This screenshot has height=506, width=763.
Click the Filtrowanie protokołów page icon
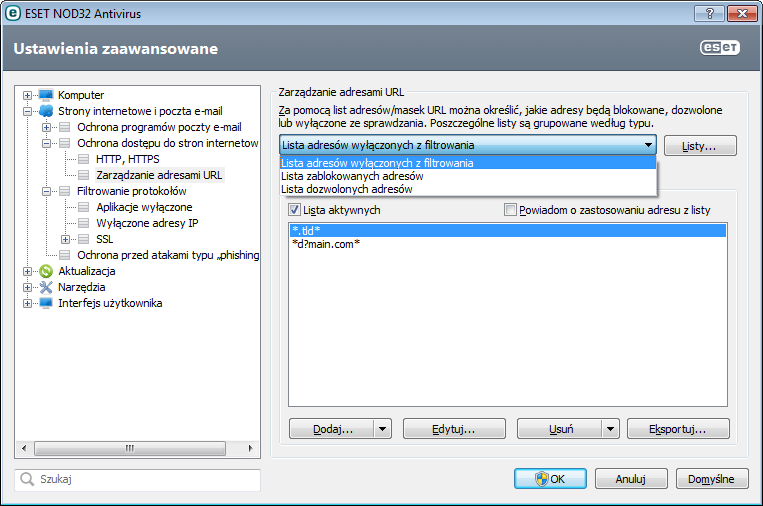[65, 191]
